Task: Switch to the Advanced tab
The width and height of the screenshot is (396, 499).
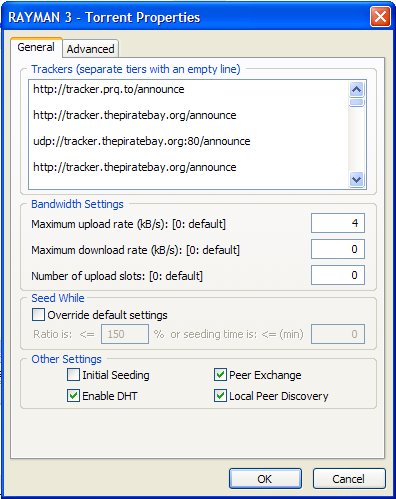Action: pos(90,49)
